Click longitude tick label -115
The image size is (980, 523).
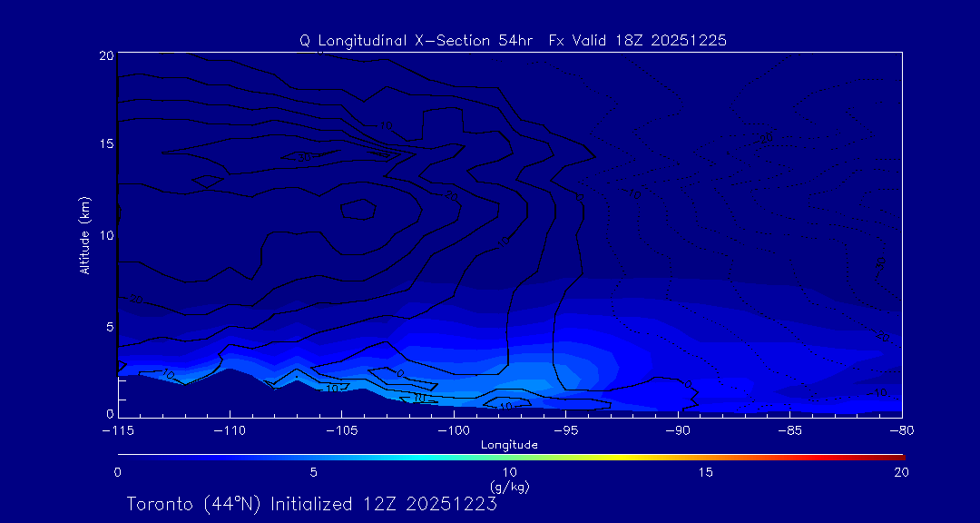pyautogui.click(x=118, y=431)
